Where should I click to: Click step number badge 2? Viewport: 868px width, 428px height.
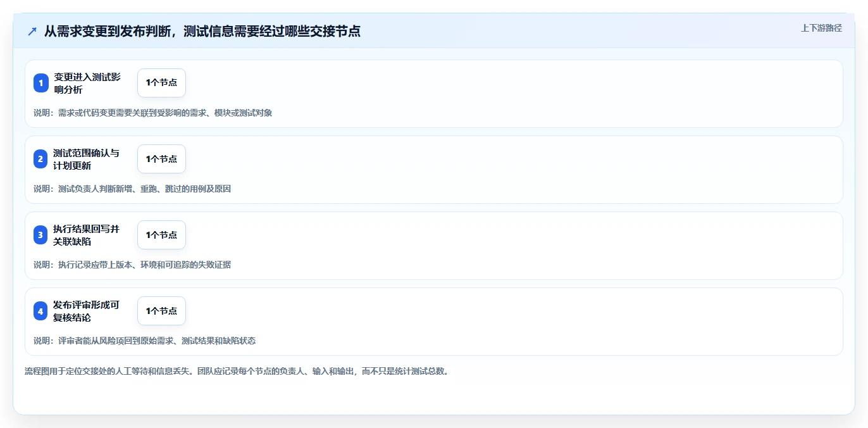click(40, 159)
